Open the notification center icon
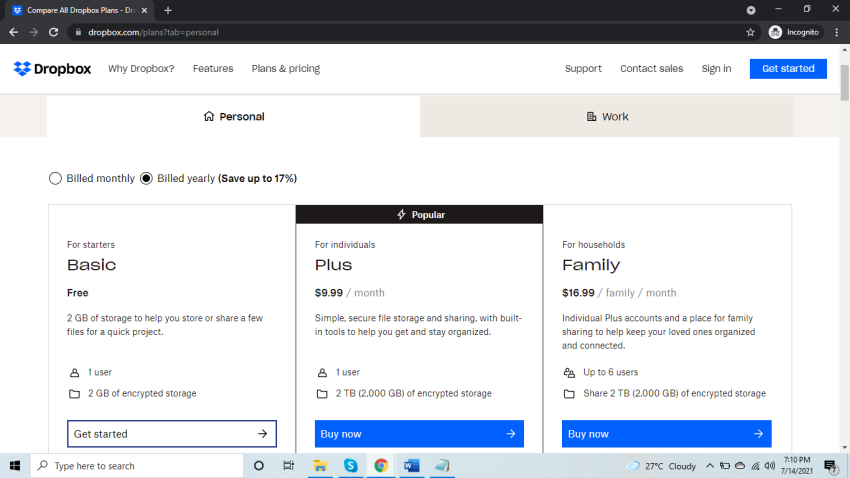The image size is (850, 478). tap(830, 466)
